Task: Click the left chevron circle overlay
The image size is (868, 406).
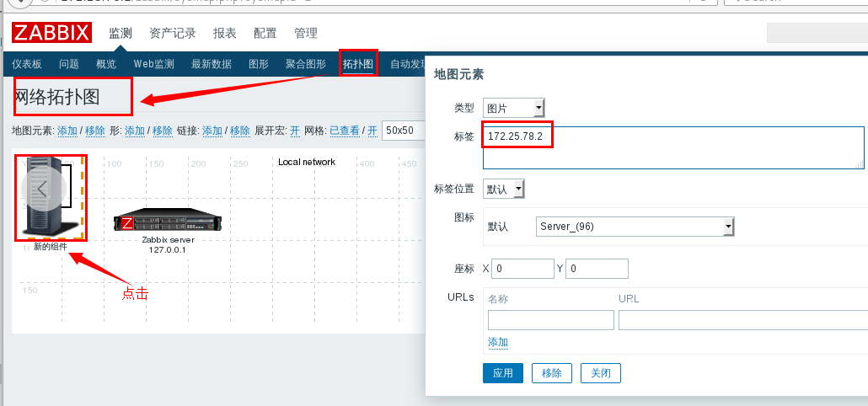Action: (44, 190)
